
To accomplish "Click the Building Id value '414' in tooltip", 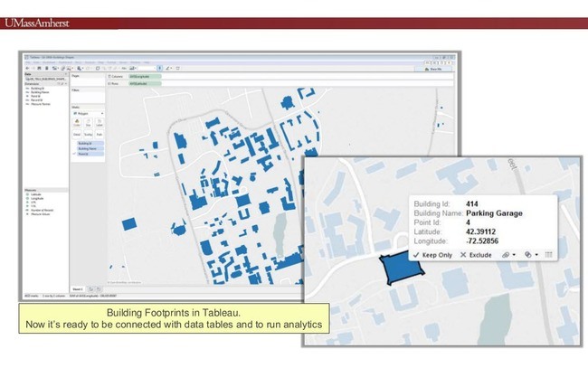I will [472, 203].
